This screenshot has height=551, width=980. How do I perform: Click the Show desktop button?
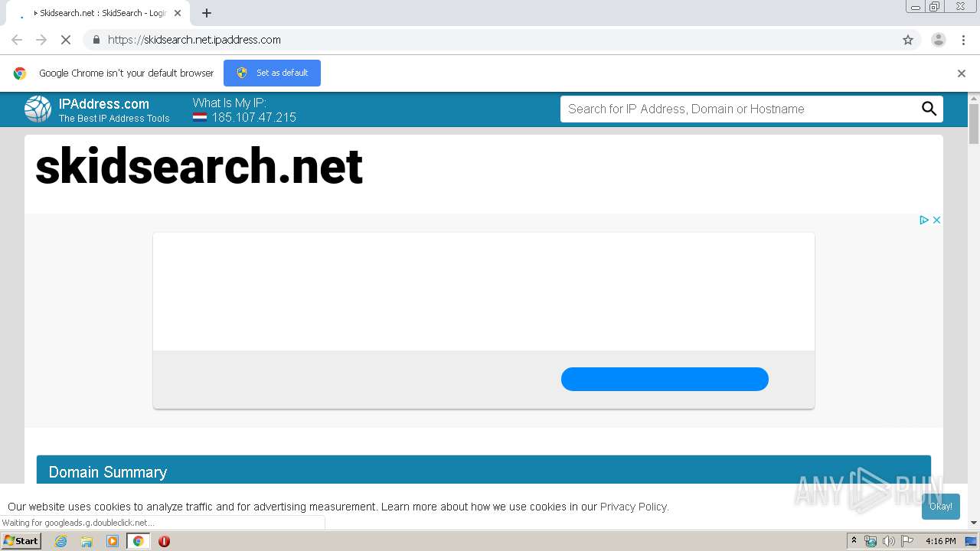click(972, 541)
